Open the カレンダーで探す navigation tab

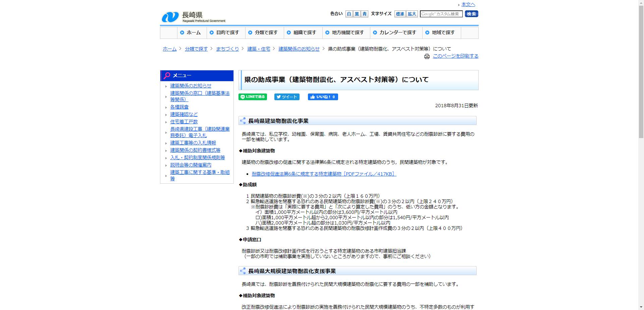(x=396, y=33)
